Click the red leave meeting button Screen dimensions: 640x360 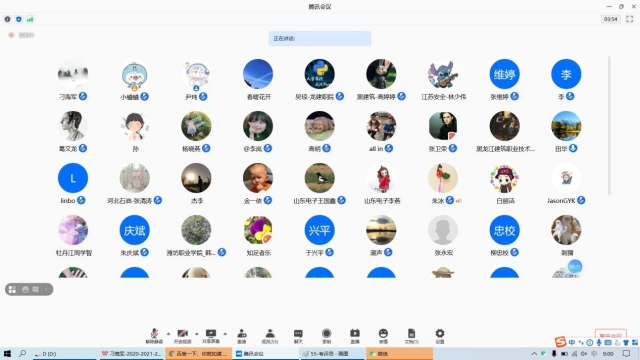[x=611, y=334]
